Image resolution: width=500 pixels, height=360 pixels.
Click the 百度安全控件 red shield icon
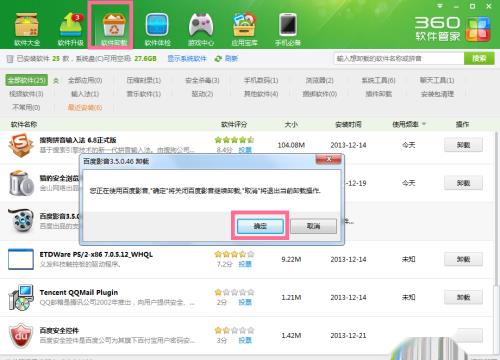tap(21, 335)
